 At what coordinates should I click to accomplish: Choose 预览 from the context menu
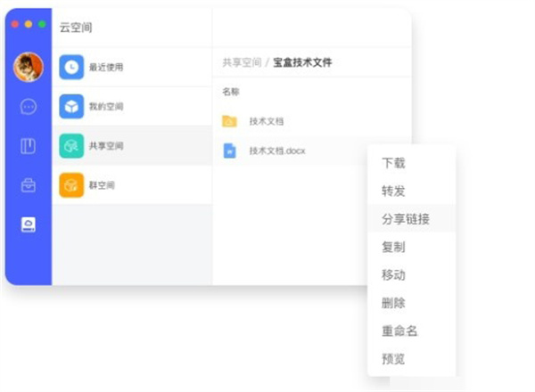tap(394, 358)
